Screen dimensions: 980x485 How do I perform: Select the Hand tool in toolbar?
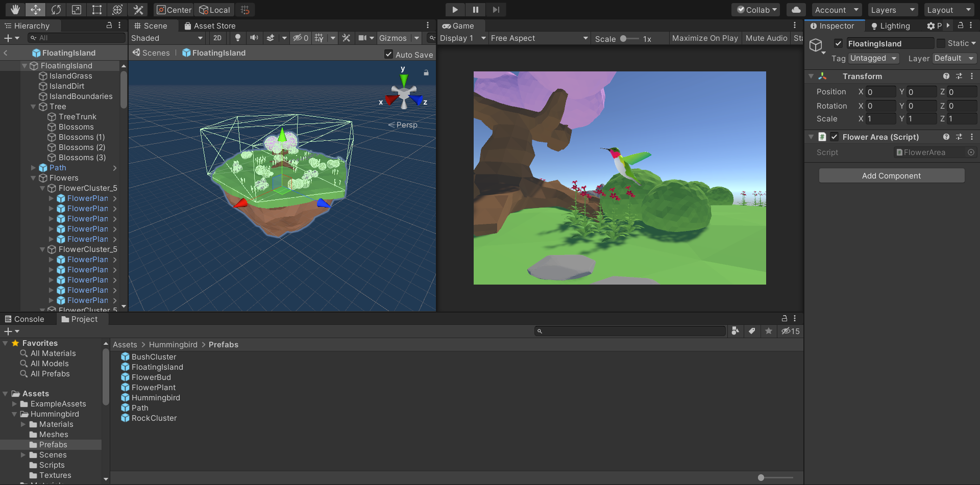15,10
